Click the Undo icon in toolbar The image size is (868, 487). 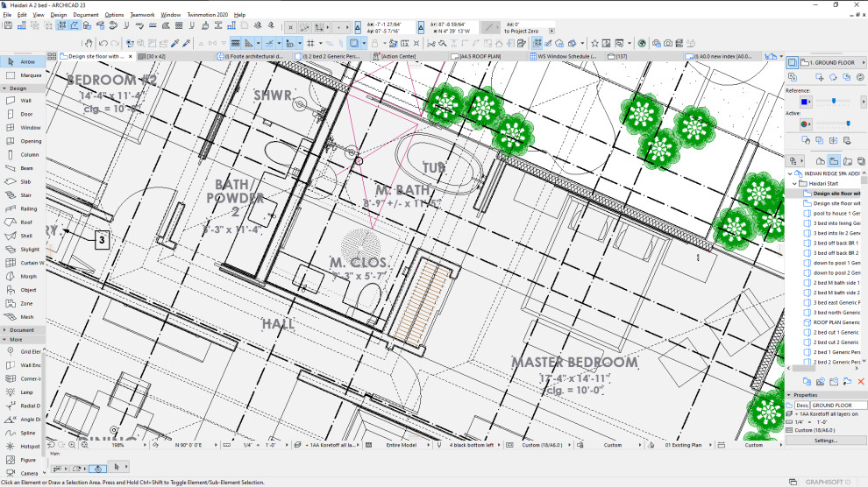pyautogui.click(x=103, y=43)
